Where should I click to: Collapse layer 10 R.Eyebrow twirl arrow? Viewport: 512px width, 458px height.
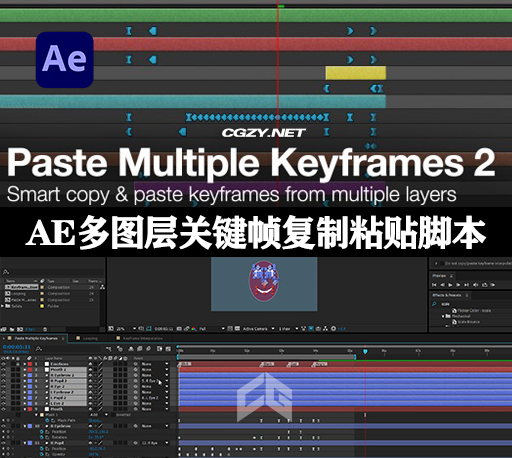25,426
